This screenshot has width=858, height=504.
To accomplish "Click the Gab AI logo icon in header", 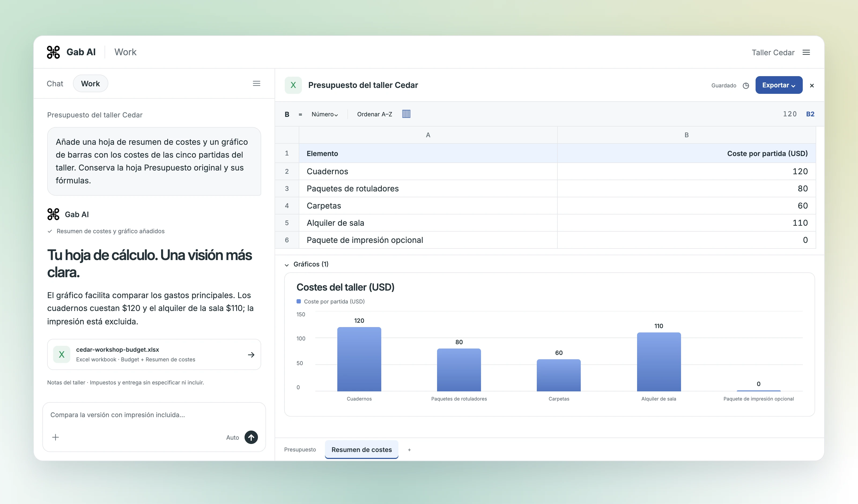I will 53,52.
